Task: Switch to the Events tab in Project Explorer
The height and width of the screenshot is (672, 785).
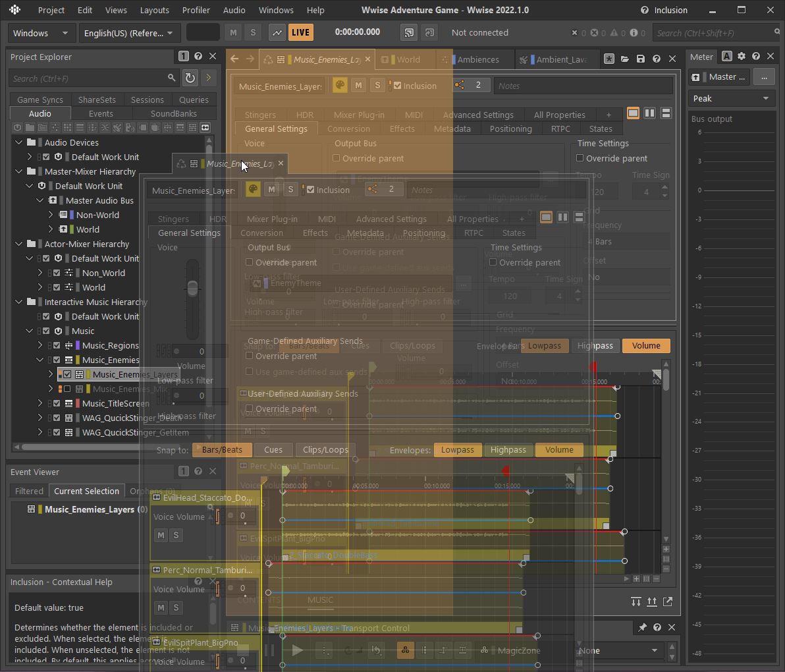Action: [x=101, y=114]
